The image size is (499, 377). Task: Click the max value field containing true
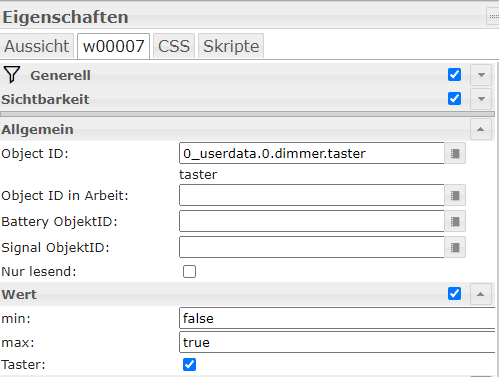click(x=337, y=342)
